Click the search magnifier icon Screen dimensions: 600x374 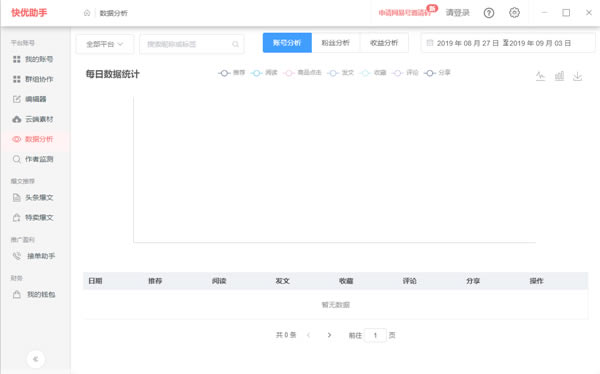pyautogui.click(x=235, y=44)
